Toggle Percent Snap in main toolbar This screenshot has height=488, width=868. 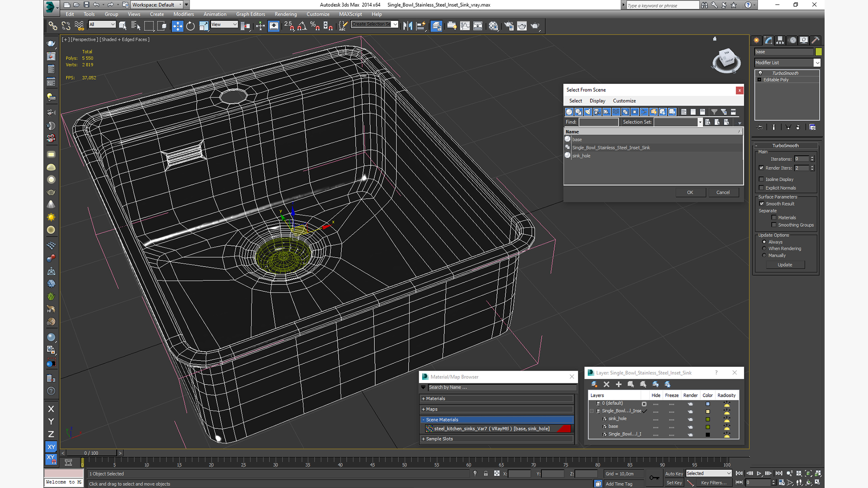point(315,26)
